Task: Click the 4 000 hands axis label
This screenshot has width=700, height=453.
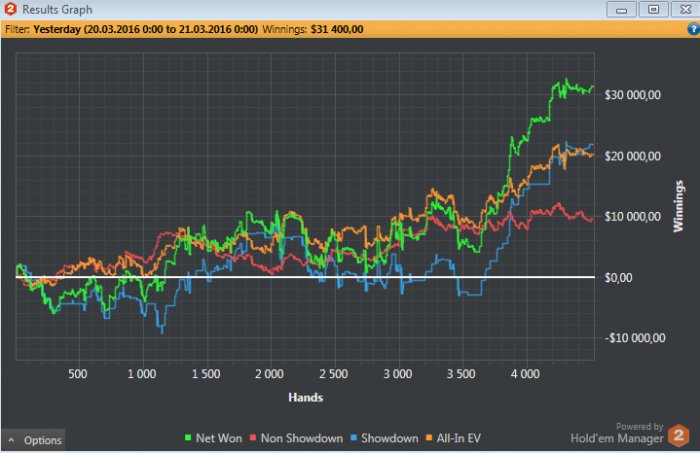Action: [525, 374]
